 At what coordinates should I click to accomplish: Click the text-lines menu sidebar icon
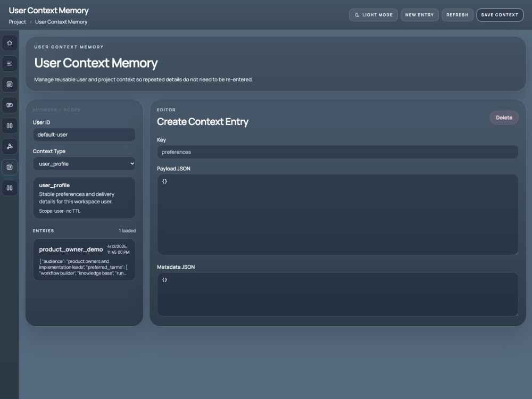pos(10,64)
